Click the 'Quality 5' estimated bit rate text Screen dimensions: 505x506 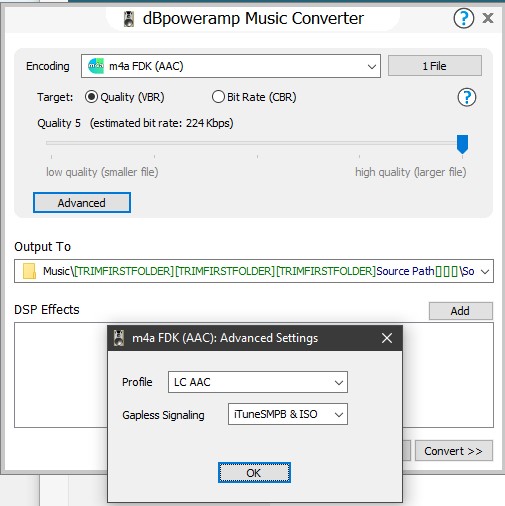135,123
